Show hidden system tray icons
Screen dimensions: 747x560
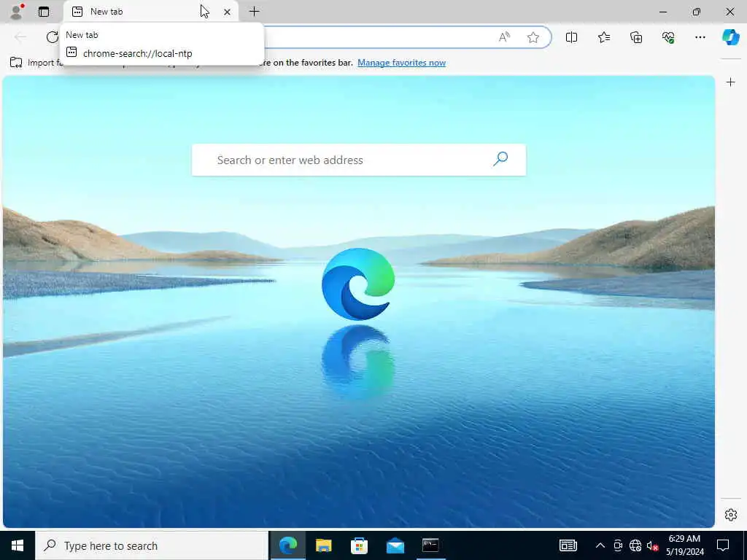[600, 545]
